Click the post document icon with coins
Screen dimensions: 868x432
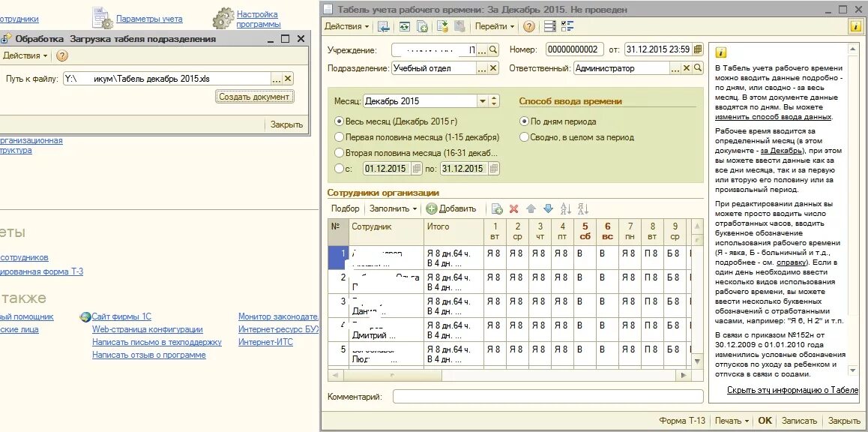coord(441,26)
